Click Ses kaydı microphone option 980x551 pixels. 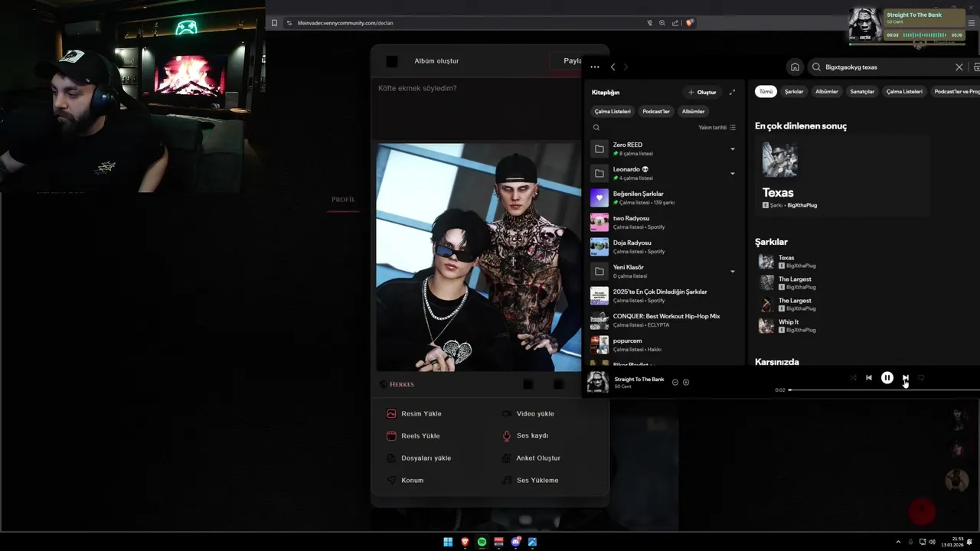pos(525,435)
